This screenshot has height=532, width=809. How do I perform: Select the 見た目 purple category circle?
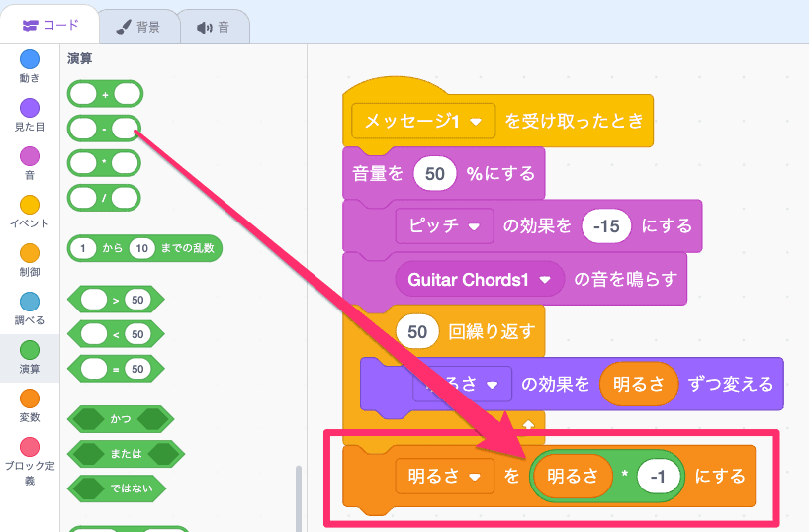(x=30, y=108)
